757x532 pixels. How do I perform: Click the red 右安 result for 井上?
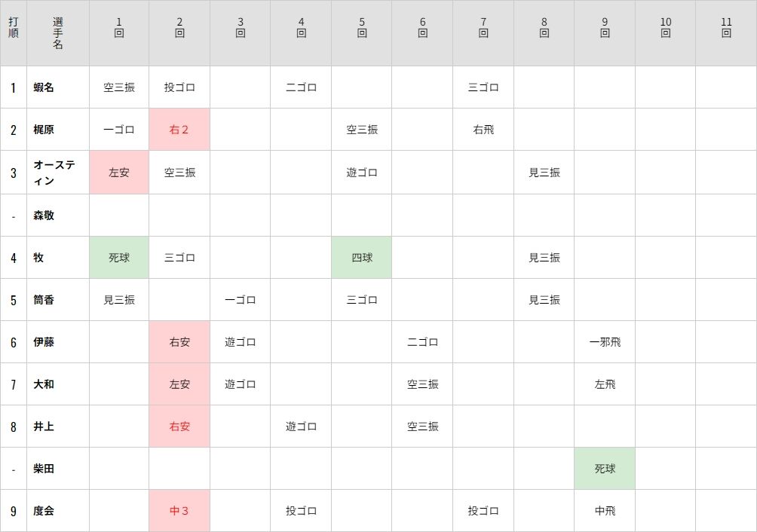(179, 427)
